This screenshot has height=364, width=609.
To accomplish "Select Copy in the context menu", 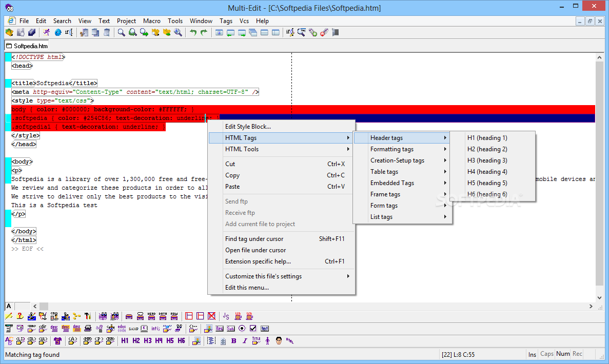I will coord(282,175).
